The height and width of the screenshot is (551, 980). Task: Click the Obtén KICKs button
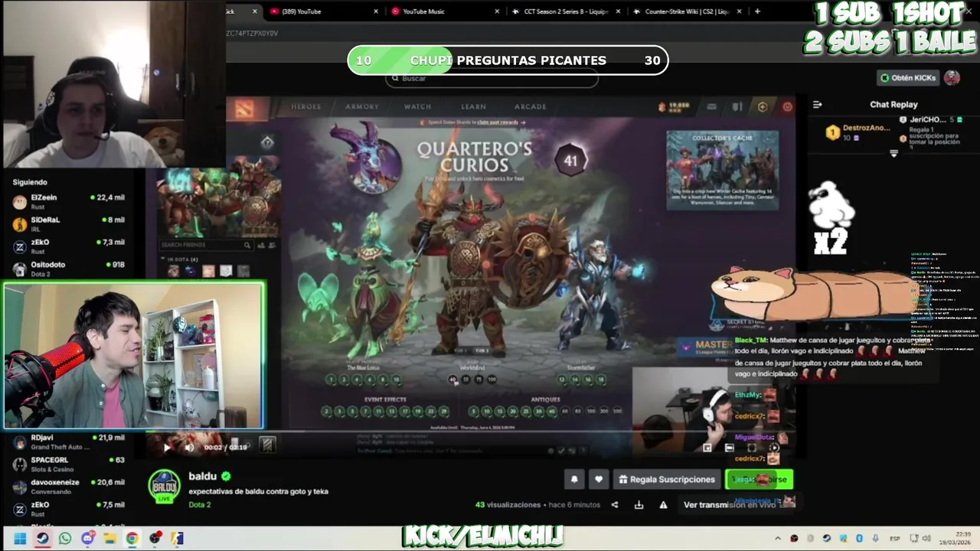908,78
